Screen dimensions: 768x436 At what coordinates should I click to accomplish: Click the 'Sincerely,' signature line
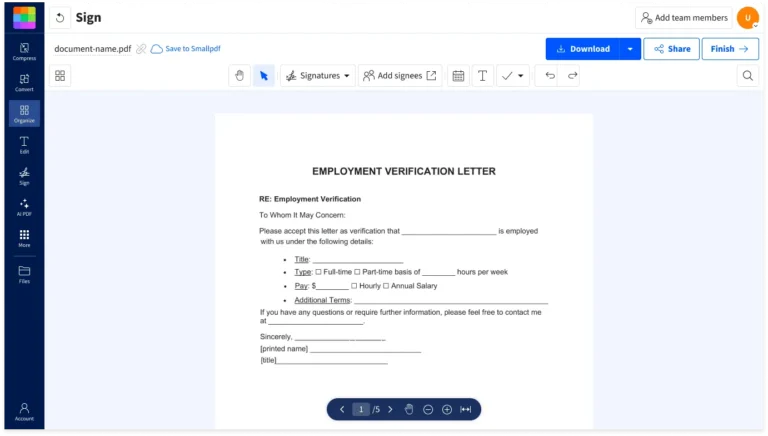tap(340, 337)
